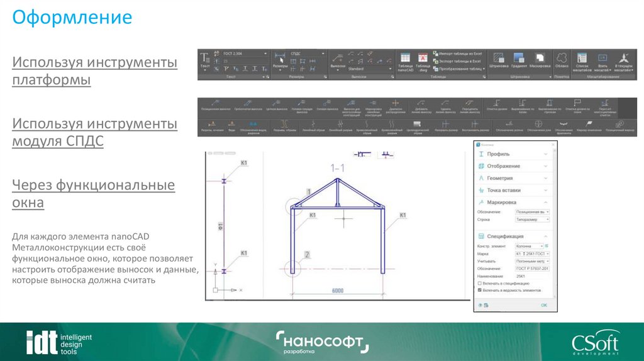Open the Строка Типоразмер dropdown
Screen dimensions: 644x361
(x=532, y=219)
